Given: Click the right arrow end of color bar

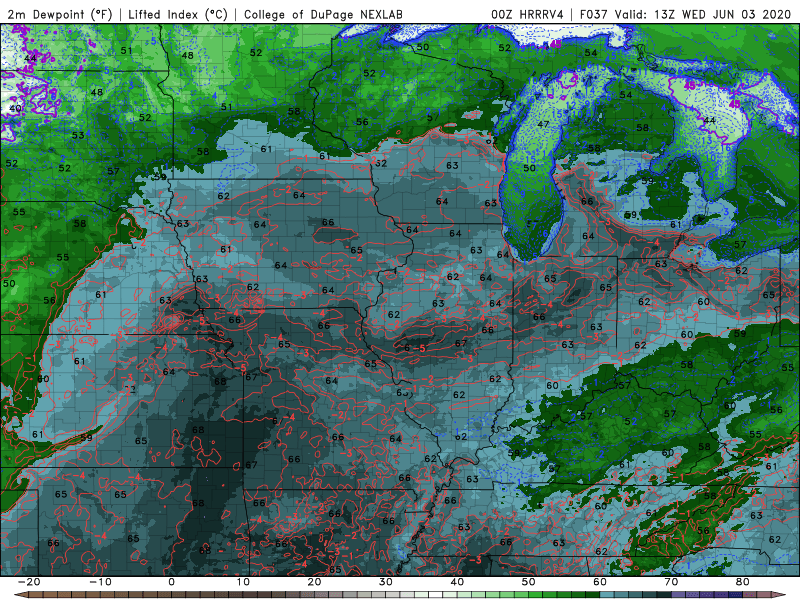Looking at the screenshot, I should coord(781,595).
